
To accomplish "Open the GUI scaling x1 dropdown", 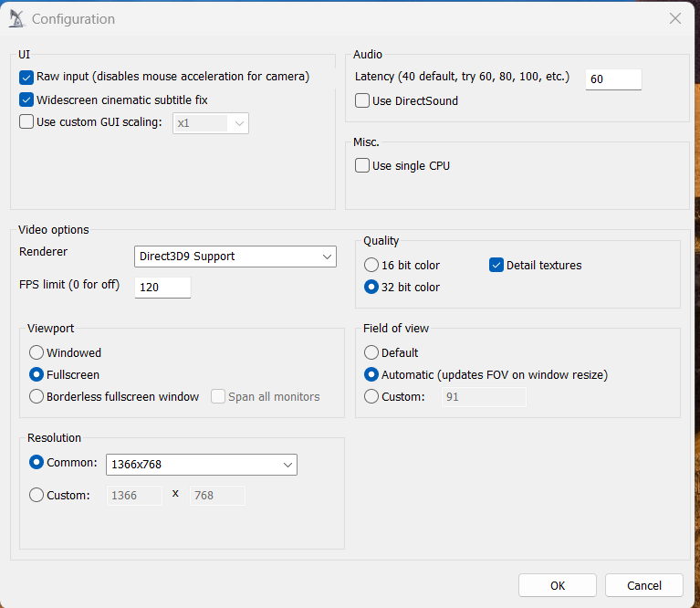I will 211,123.
